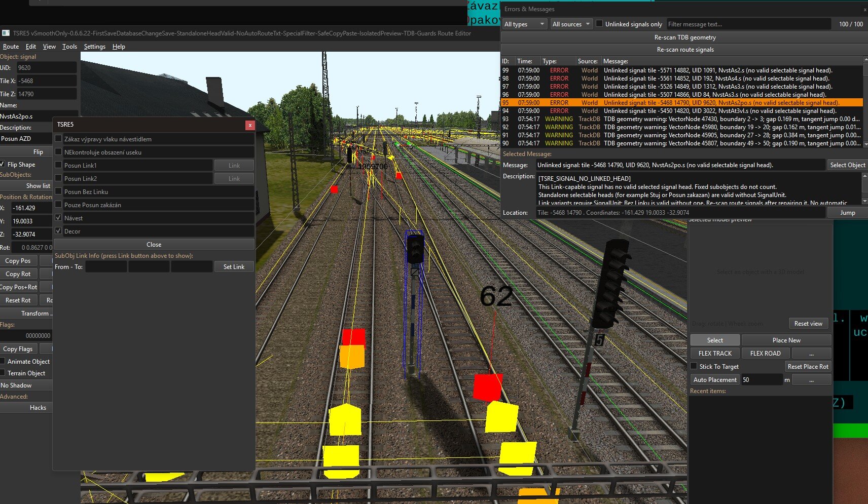
Task: Open the Route menu
Action: 11,46
